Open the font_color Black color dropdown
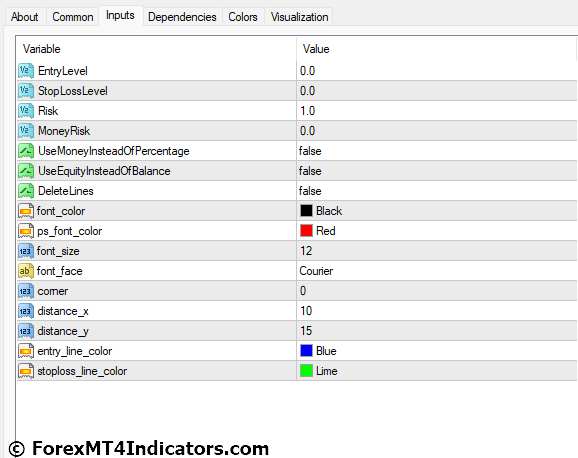578x458 pixels. (437, 211)
